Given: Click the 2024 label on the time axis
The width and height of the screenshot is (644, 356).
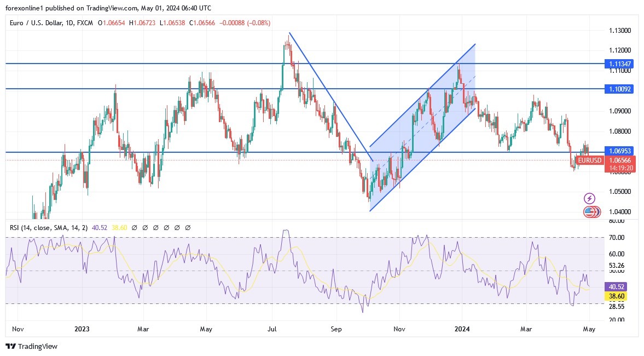Looking at the screenshot, I should tap(462, 329).
